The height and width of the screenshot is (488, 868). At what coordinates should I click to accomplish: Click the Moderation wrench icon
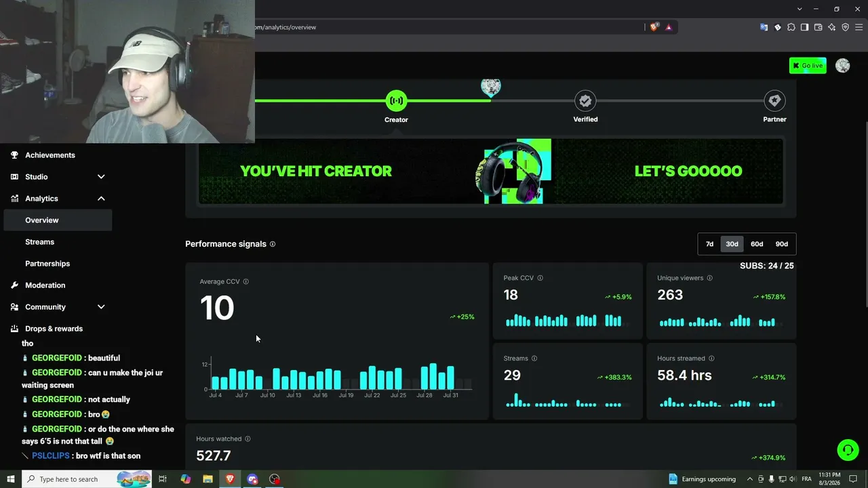coord(14,285)
